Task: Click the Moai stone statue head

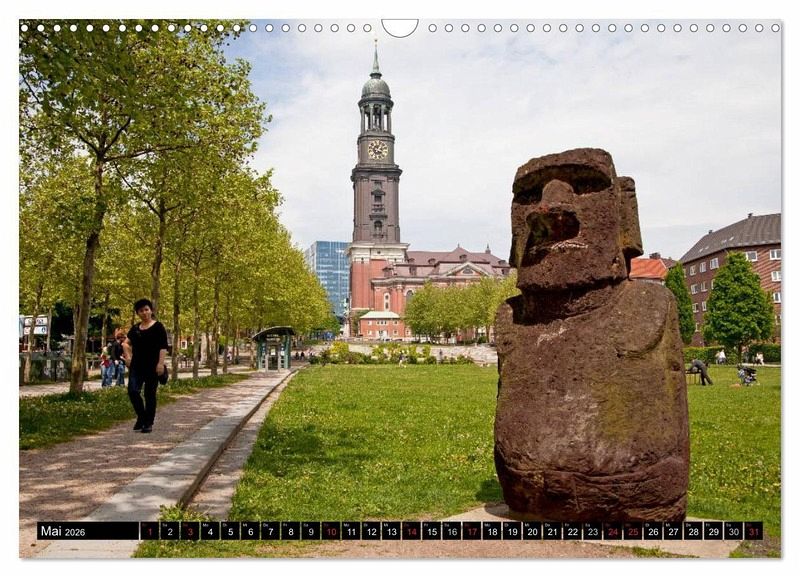Action: (572, 220)
